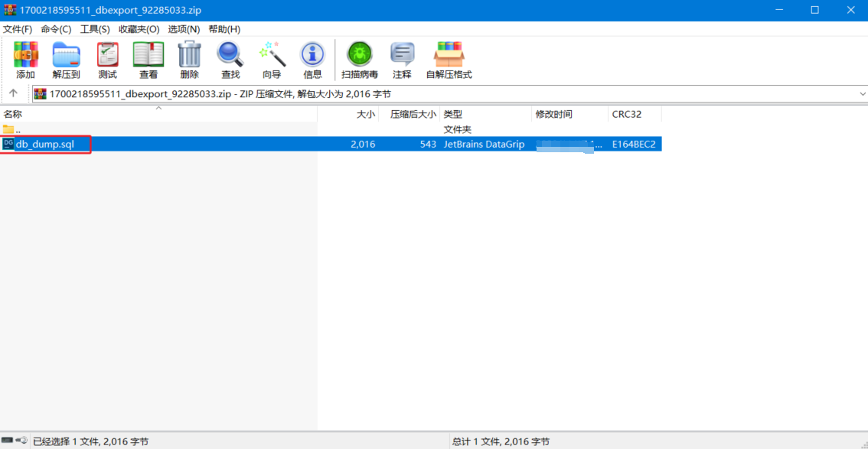Open the Favorites (收藏夹) menu
Viewport: 868px width, 449px height.
click(x=139, y=29)
